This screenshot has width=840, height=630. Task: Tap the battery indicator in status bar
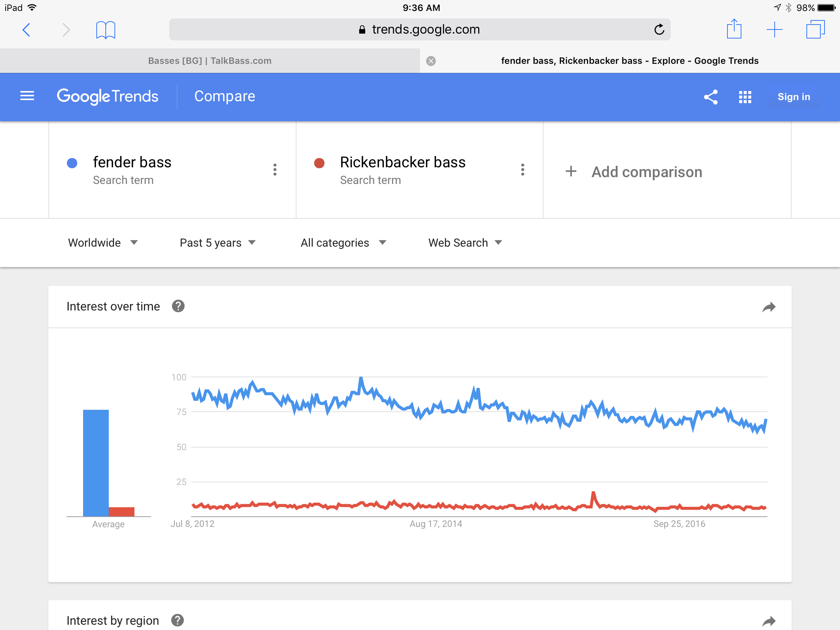click(826, 8)
